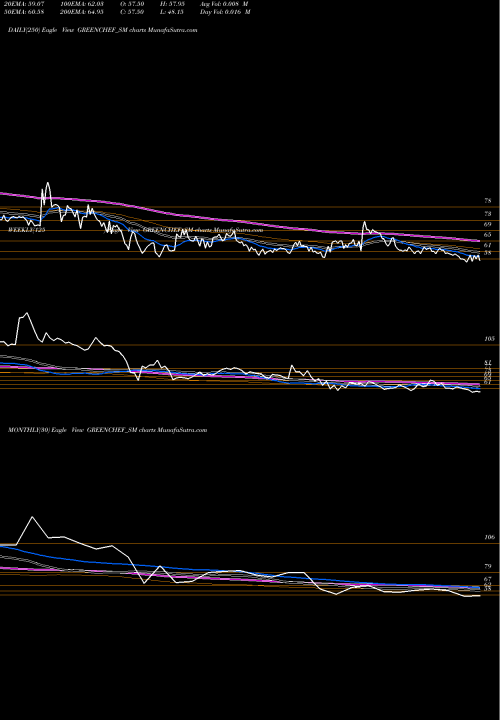
Task: Click price level 73 on the daily chart
Action: (488, 214)
